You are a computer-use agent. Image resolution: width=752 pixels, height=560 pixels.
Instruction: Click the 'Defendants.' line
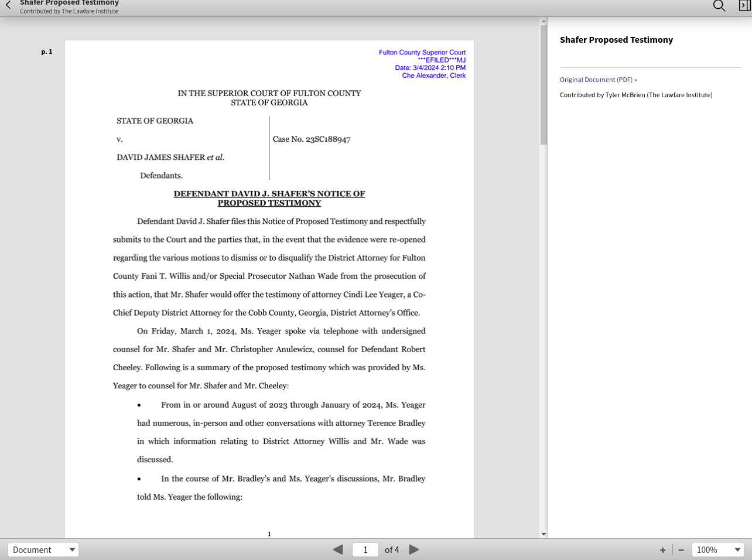[161, 176]
